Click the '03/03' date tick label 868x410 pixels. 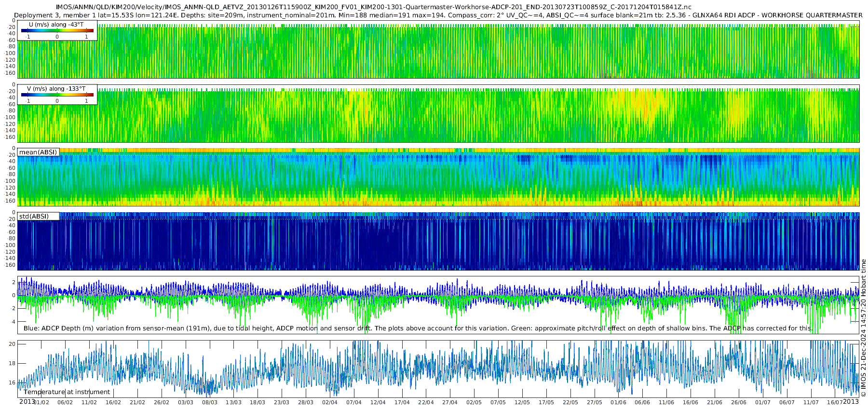pos(186,402)
